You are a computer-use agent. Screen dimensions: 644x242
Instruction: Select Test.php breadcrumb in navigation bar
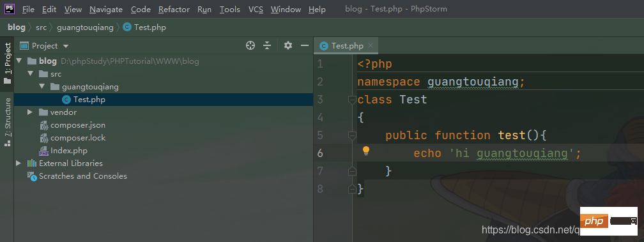coord(144,27)
